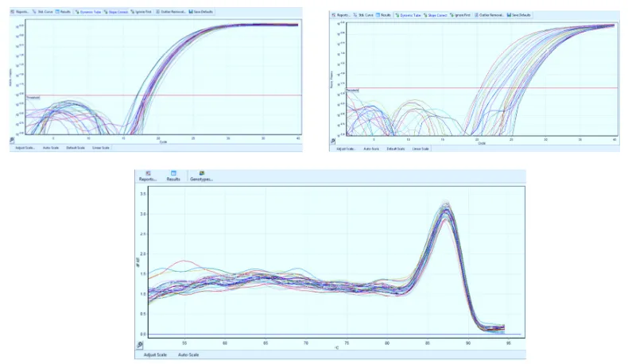Select Default Scale below the right amplification plot
Image resolution: width=628 pixels, height=364 pixels.
pyautogui.click(x=396, y=149)
